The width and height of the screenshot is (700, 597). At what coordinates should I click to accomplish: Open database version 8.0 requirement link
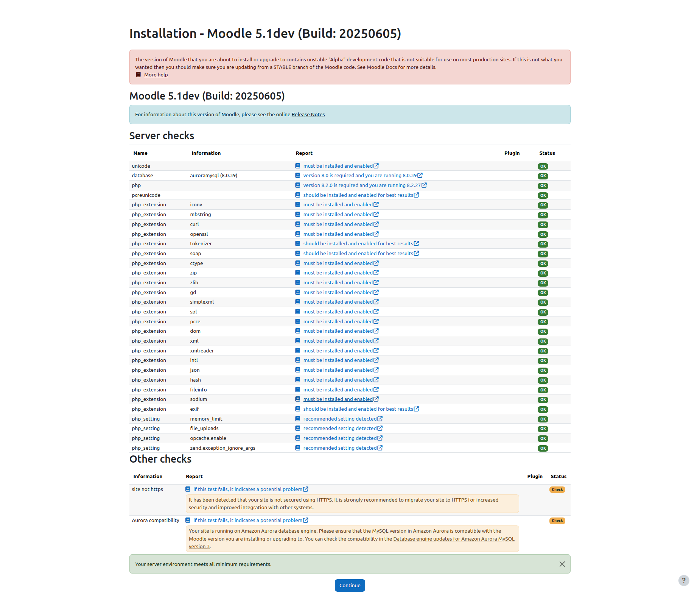pos(360,175)
